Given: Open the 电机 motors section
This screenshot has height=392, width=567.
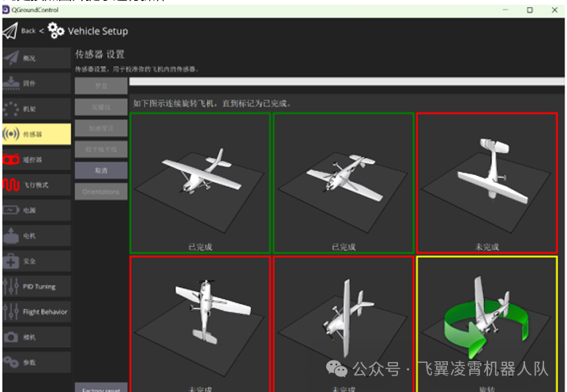Looking at the screenshot, I should 36,236.
